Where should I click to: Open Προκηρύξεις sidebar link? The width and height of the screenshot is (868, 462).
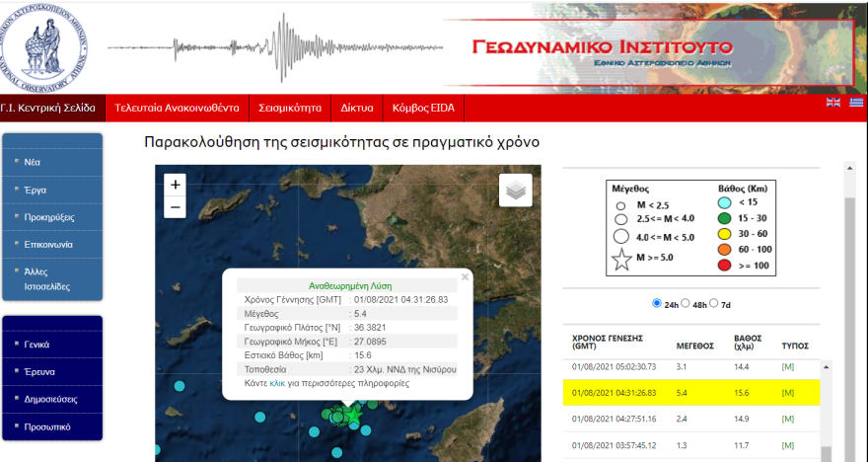tap(49, 217)
